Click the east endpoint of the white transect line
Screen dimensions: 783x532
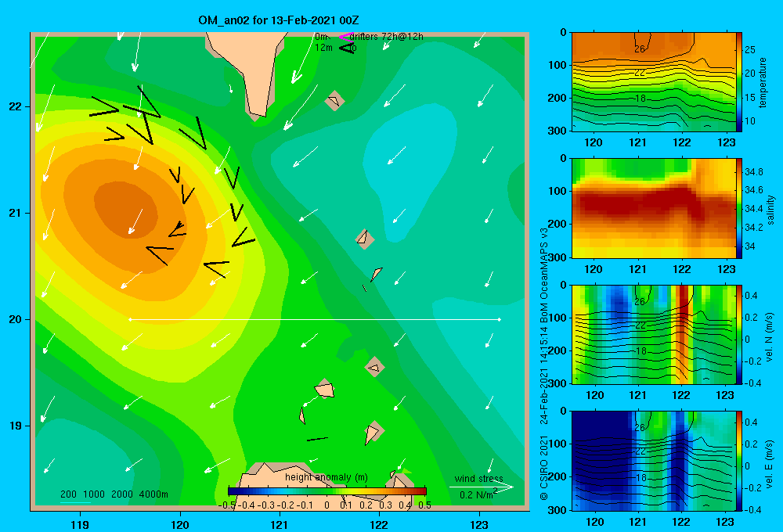[500, 319]
